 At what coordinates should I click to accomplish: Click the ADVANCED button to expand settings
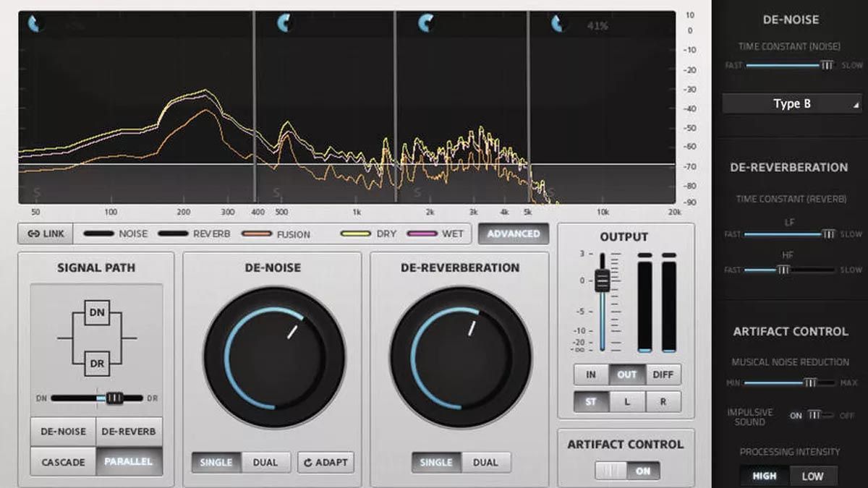tap(514, 234)
